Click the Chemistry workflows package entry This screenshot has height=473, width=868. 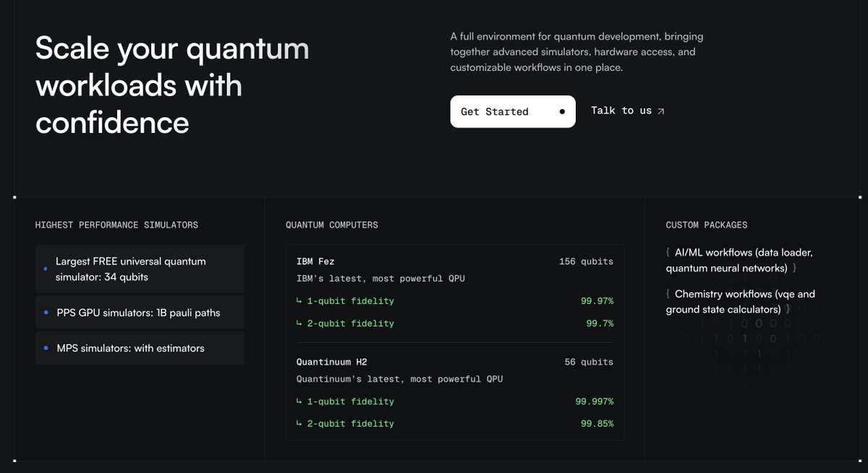pos(740,302)
